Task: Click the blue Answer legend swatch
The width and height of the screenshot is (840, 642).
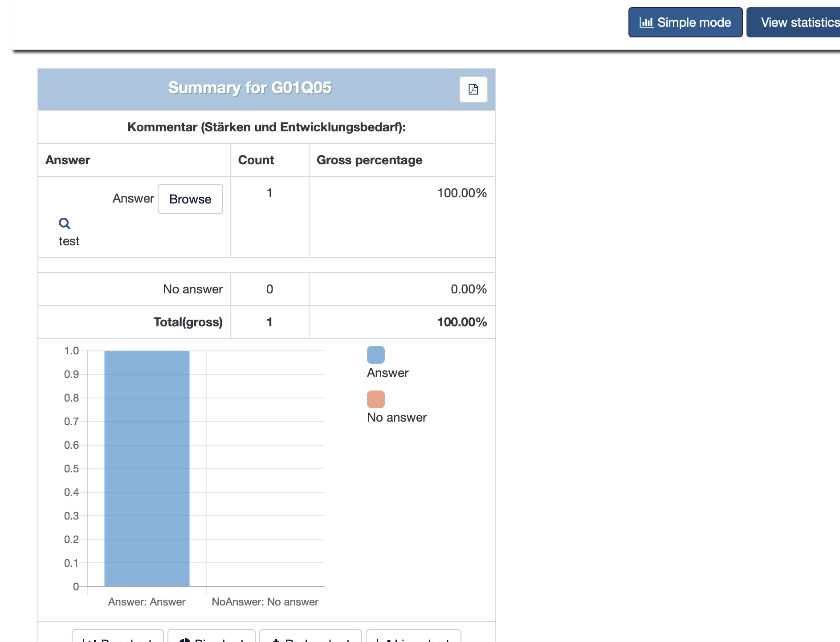Action: (x=375, y=355)
